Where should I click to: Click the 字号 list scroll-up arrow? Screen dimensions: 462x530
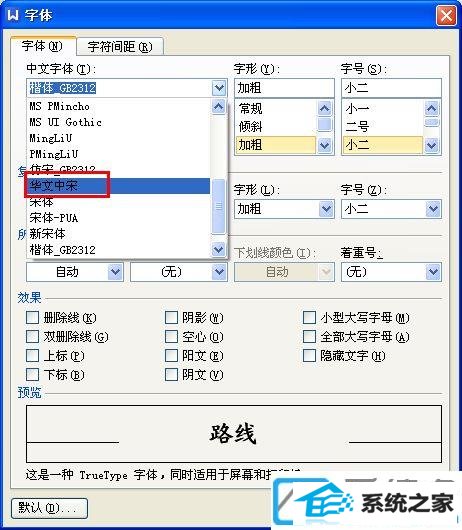[x=432, y=109]
